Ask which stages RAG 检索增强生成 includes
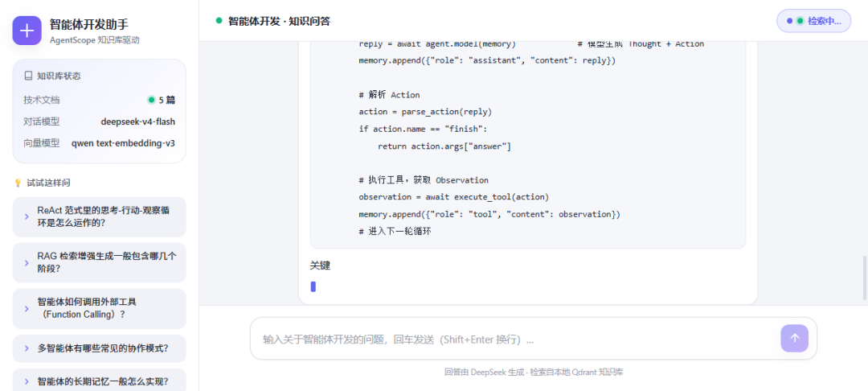Screen dimensions: 868x391 pos(99,262)
